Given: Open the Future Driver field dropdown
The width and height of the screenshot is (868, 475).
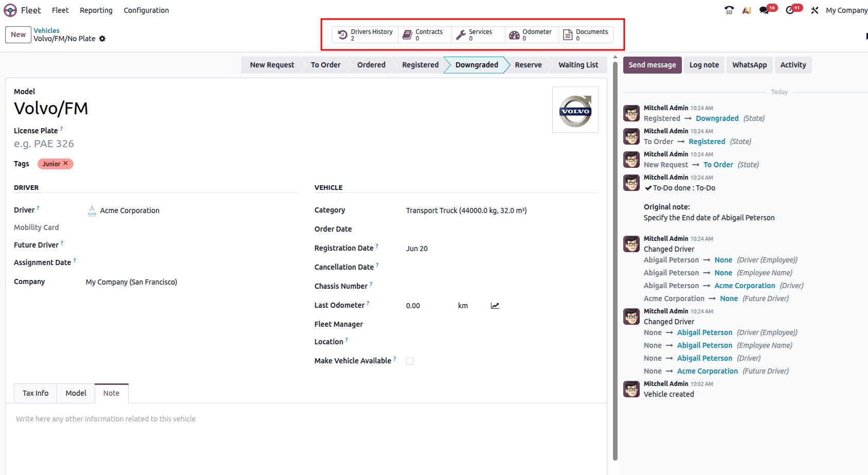Looking at the screenshot, I should pyautogui.click(x=191, y=245).
